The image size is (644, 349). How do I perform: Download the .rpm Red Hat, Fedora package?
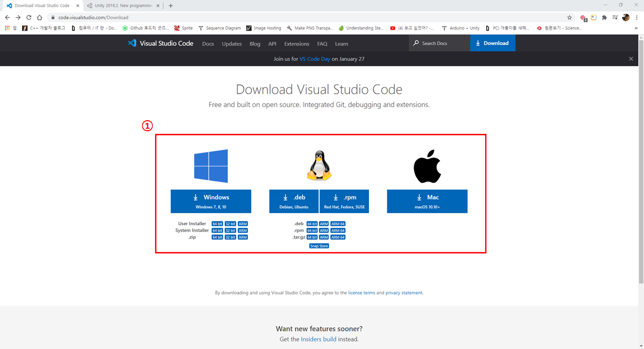pos(344,201)
